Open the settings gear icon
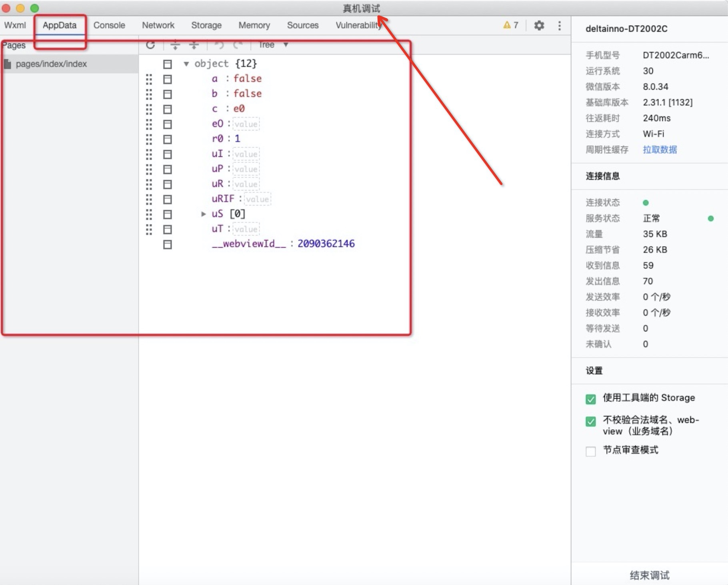Viewport: 728px width, 585px height. pyautogui.click(x=539, y=26)
